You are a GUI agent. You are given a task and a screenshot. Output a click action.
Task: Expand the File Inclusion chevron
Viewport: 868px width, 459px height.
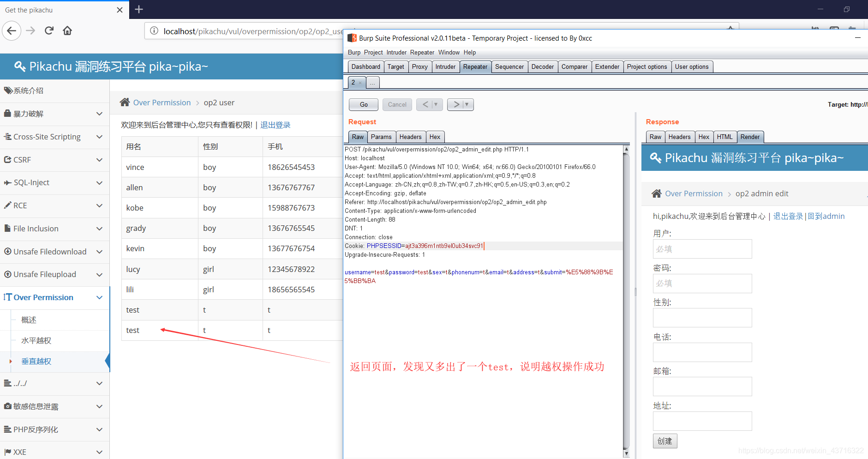point(99,229)
